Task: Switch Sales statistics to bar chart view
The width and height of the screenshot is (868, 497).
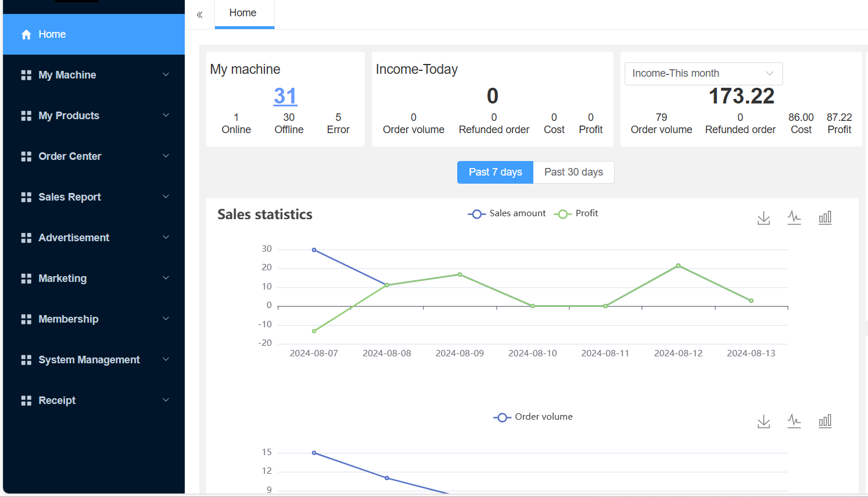Action: [825, 218]
